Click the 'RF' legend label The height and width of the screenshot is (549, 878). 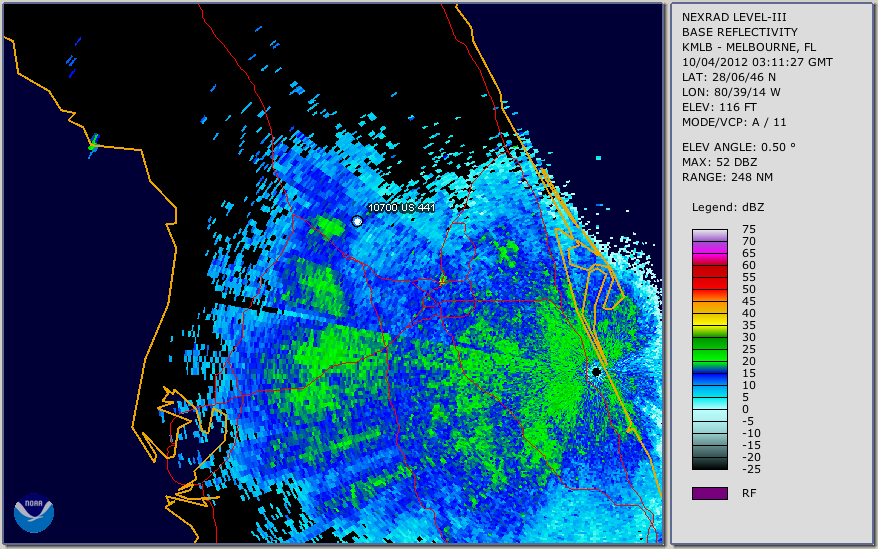click(x=749, y=493)
